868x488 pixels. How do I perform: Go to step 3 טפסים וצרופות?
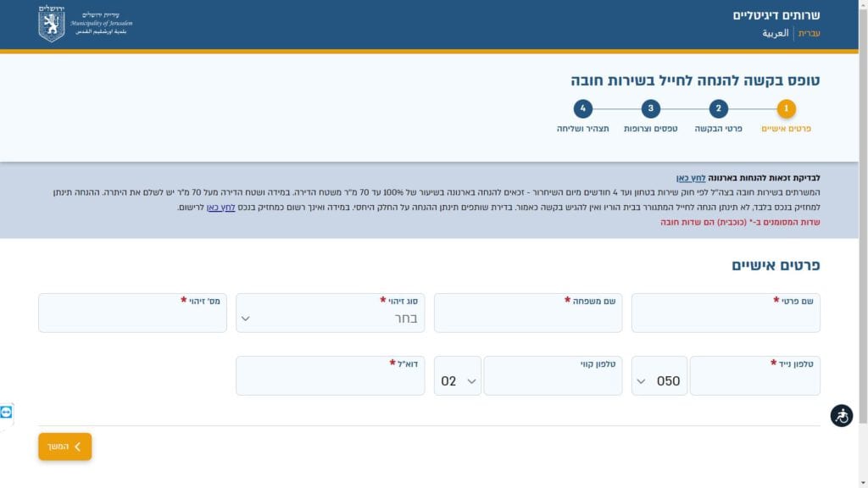click(650, 108)
